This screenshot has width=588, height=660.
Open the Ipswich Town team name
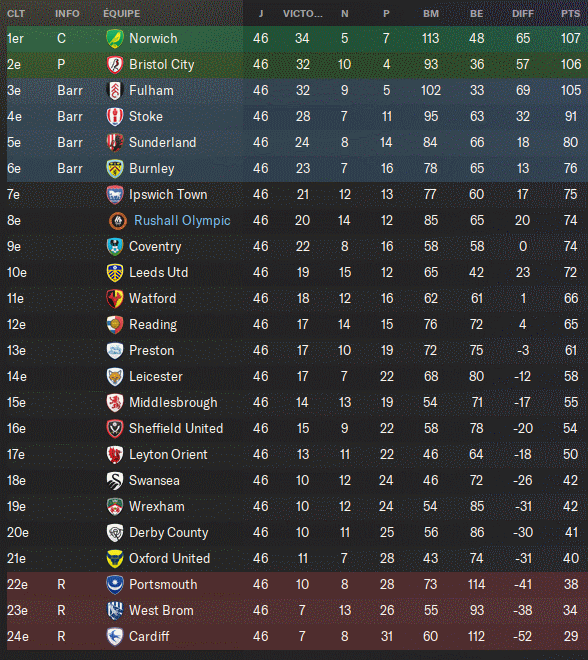[x=168, y=194]
